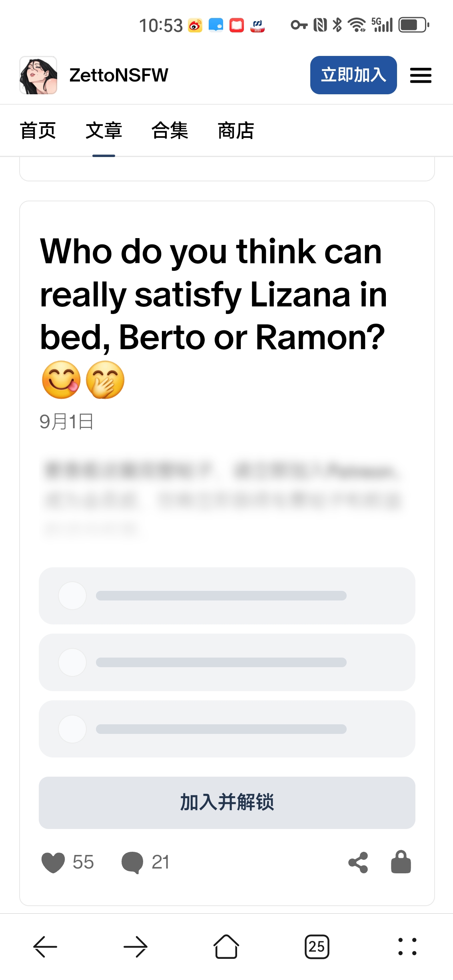453x980 pixels.
Task: Open the browser tabs counter showing 25
Action: [x=317, y=946]
